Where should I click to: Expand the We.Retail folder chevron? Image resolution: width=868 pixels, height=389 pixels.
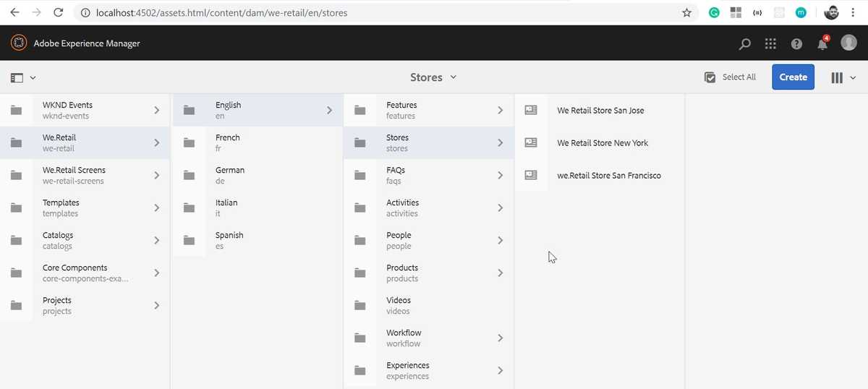156,143
